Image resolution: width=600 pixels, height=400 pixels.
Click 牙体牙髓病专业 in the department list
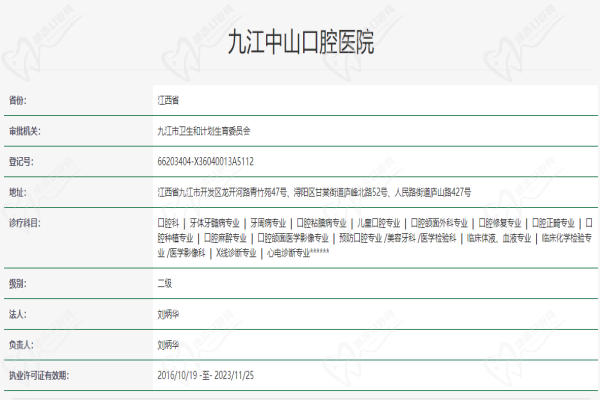(x=214, y=223)
